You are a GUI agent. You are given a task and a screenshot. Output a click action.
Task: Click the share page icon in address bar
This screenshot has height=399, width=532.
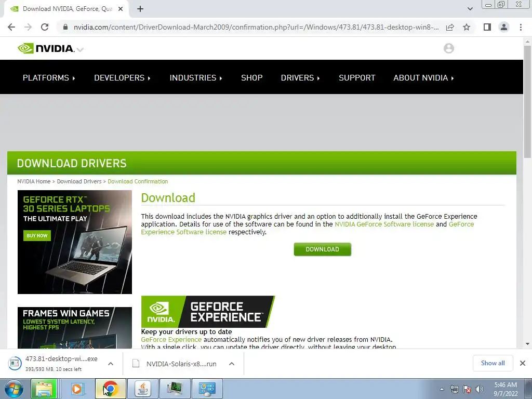[450, 27]
